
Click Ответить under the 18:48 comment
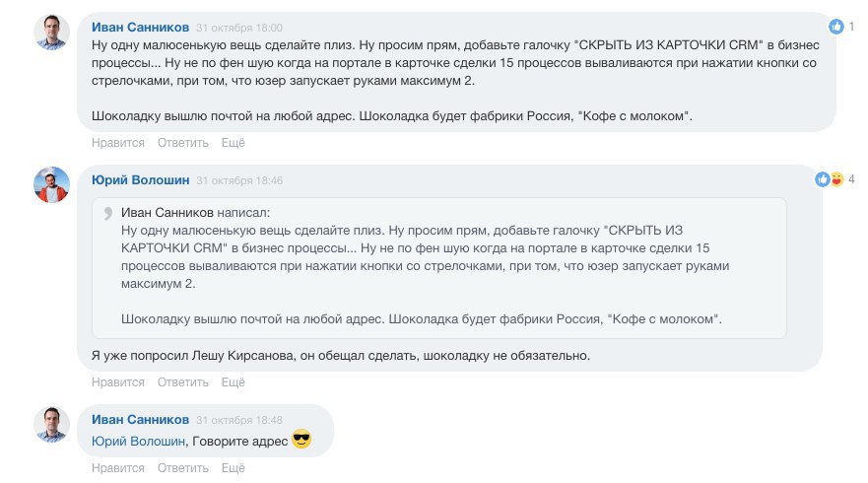(182, 468)
